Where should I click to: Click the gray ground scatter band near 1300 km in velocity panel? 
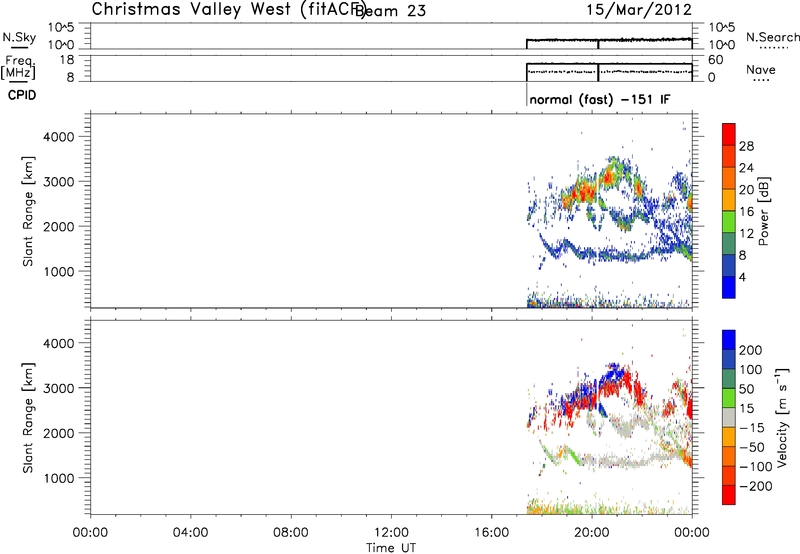coord(617,461)
